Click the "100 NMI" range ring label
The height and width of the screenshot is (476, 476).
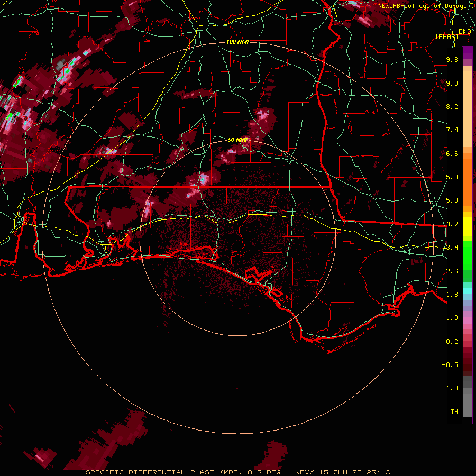click(x=237, y=42)
